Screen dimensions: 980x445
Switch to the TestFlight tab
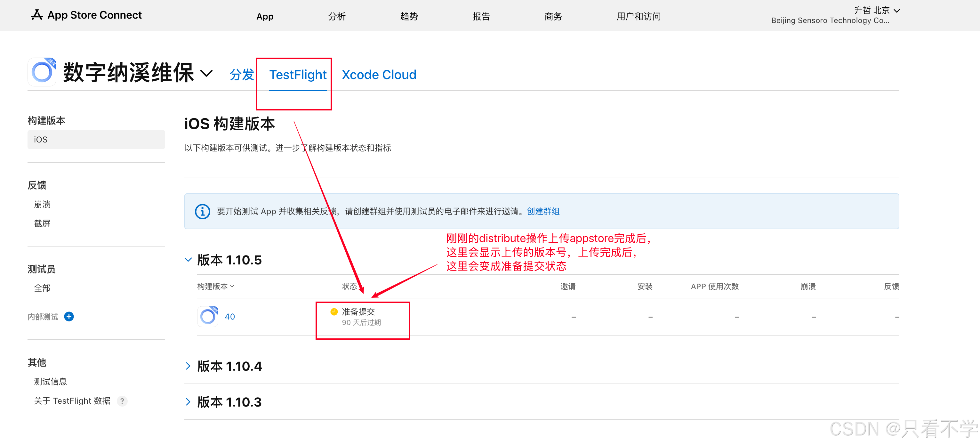[x=298, y=75]
